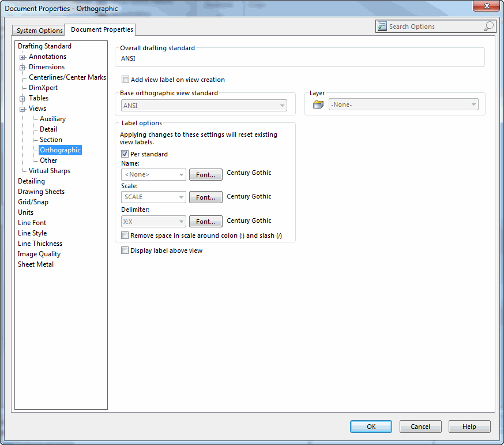Collapse the Views tree node
This screenshot has width=504, height=445.
pyautogui.click(x=22, y=109)
